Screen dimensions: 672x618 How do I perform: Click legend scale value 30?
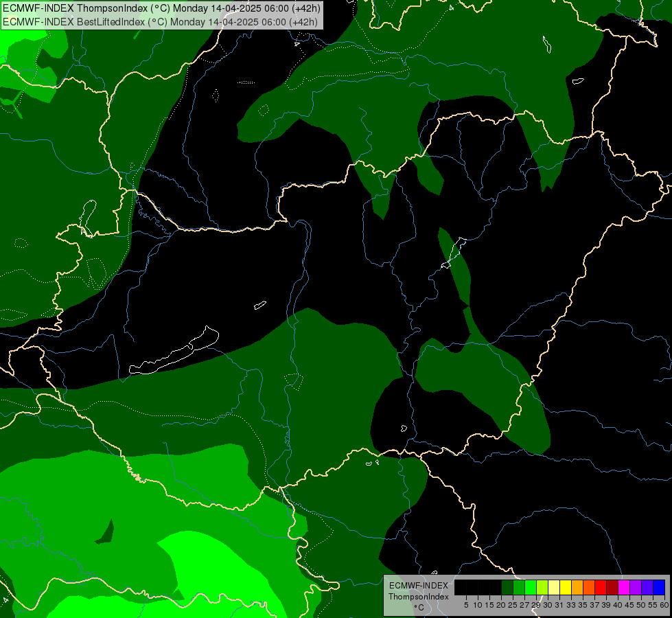point(548,605)
